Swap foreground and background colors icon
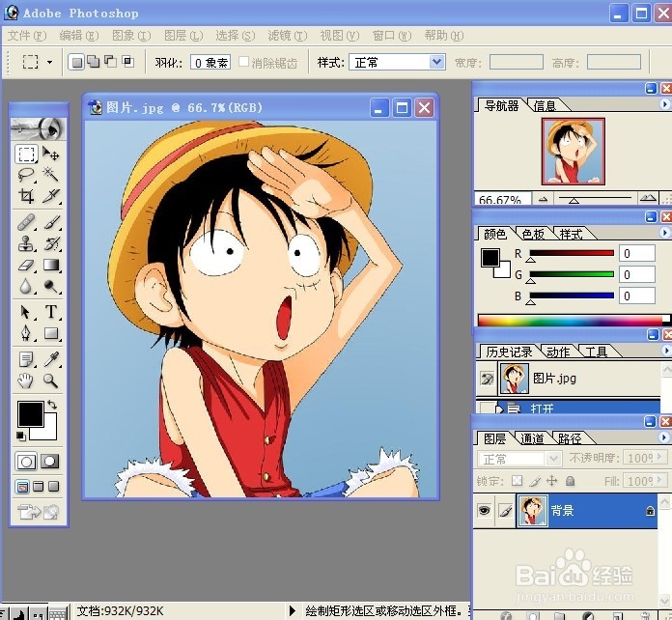Image resolution: width=672 pixels, height=620 pixels. 52,405
